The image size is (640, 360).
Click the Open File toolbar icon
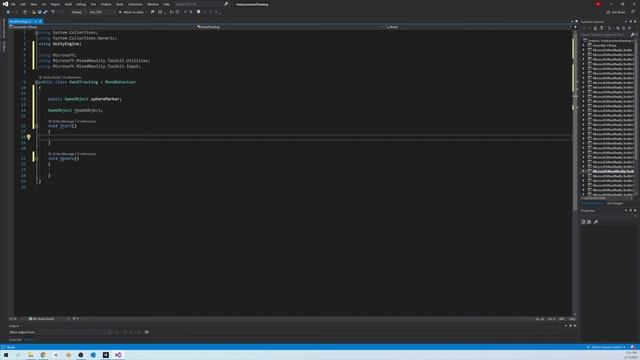(x=33, y=12)
